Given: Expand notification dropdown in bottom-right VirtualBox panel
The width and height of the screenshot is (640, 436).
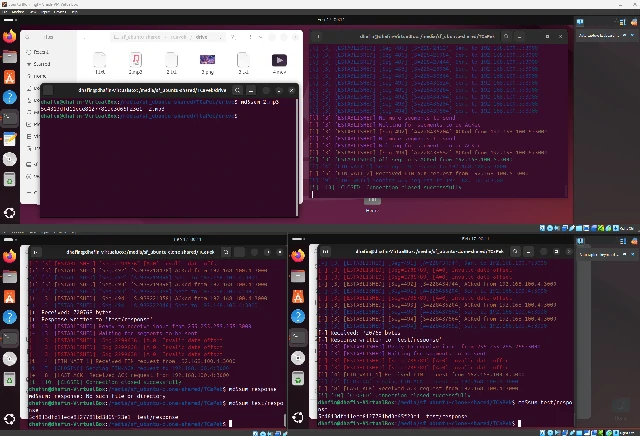Looking at the screenshot, I should (632, 254).
